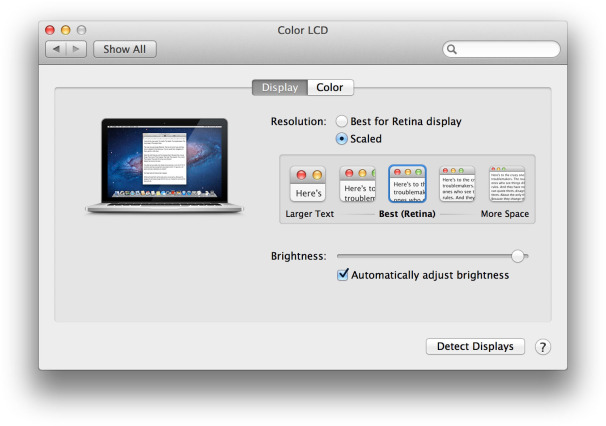Select the Scaled resolution radio button

[341, 138]
